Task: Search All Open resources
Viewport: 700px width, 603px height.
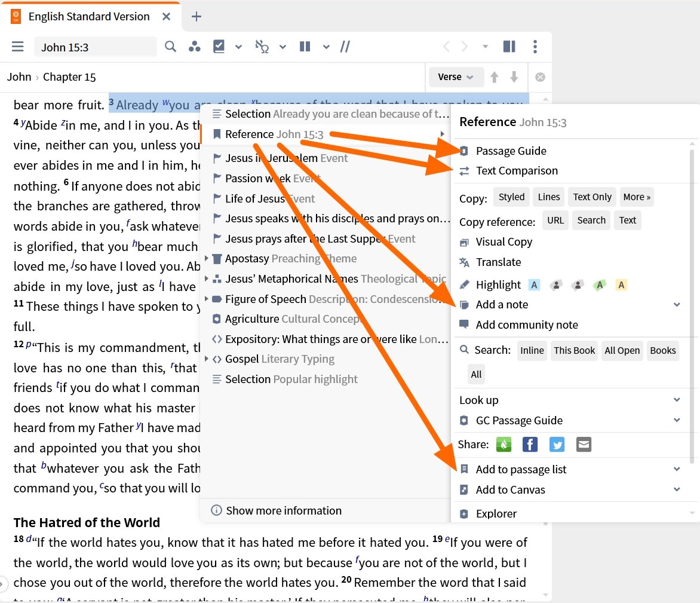Action: click(x=622, y=351)
